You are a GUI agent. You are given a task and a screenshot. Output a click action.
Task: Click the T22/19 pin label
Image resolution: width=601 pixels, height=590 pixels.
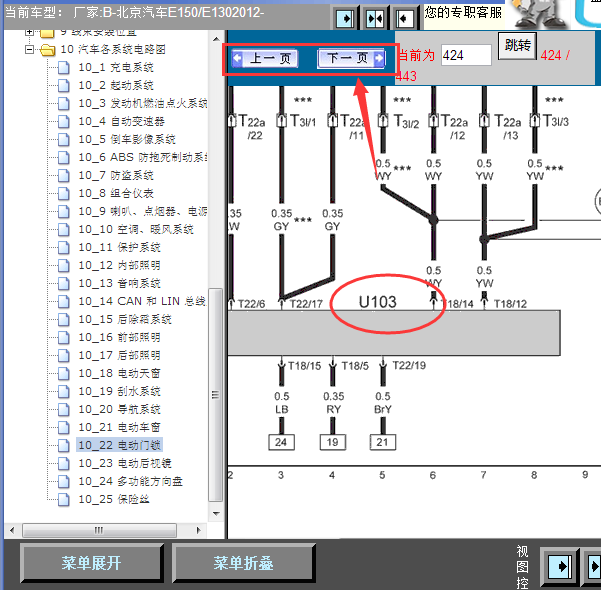point(409,365)
